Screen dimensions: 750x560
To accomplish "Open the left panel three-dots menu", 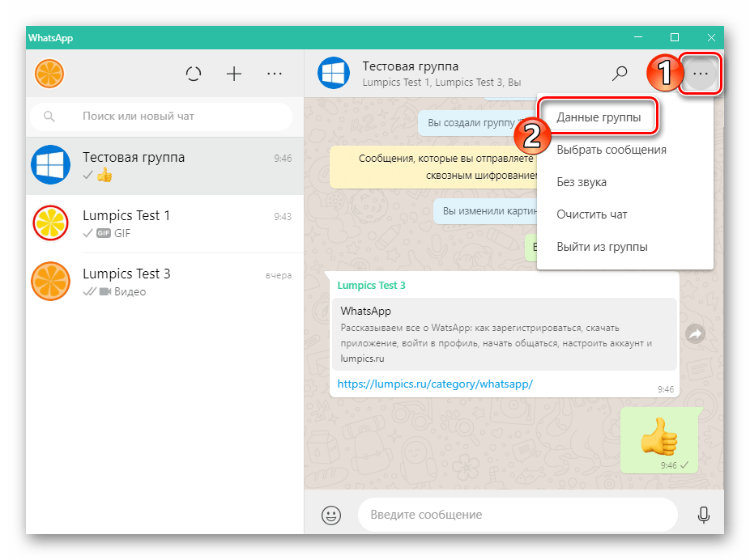I will tap(275, 74).
